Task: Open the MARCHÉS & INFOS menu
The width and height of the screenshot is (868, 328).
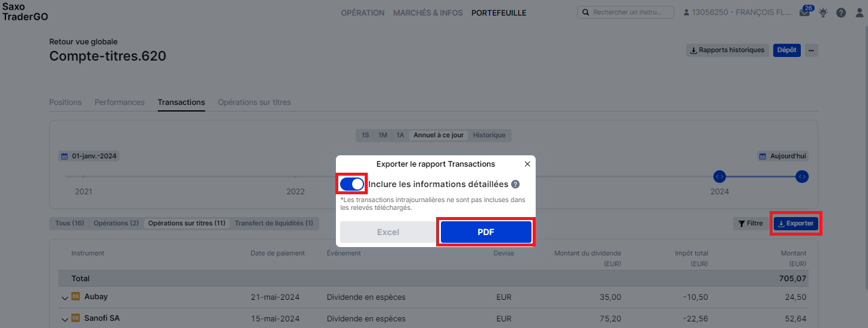Action: click(x=428, y=13)
